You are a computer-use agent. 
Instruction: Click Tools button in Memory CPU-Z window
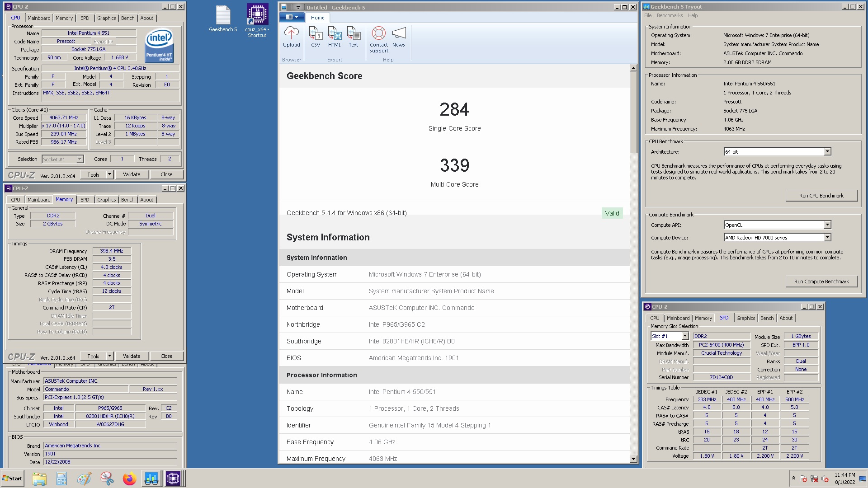coord(93,356)
